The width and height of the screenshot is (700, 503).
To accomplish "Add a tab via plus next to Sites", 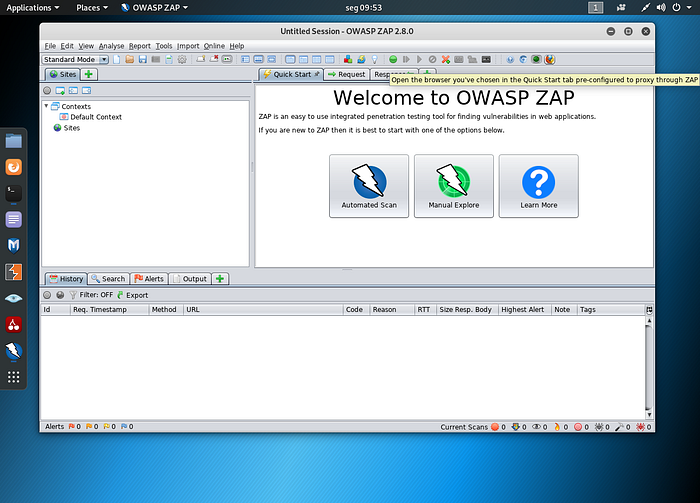I will click(x=88, y=74).
